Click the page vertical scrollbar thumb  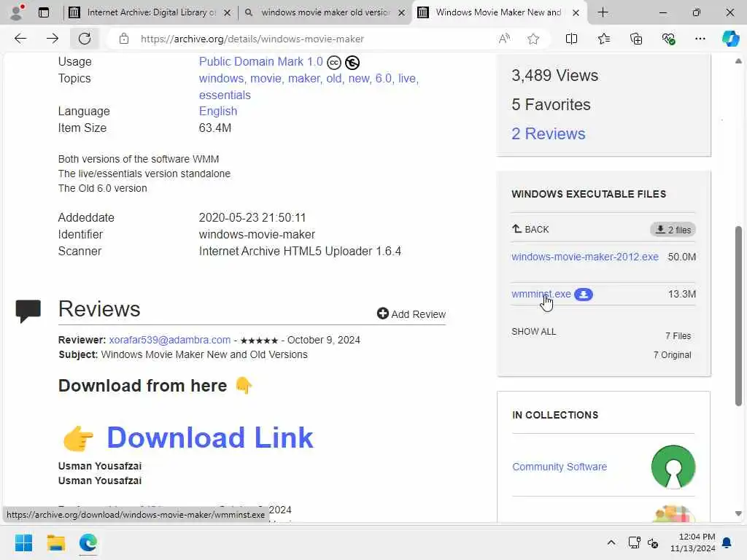pos(738,316)
